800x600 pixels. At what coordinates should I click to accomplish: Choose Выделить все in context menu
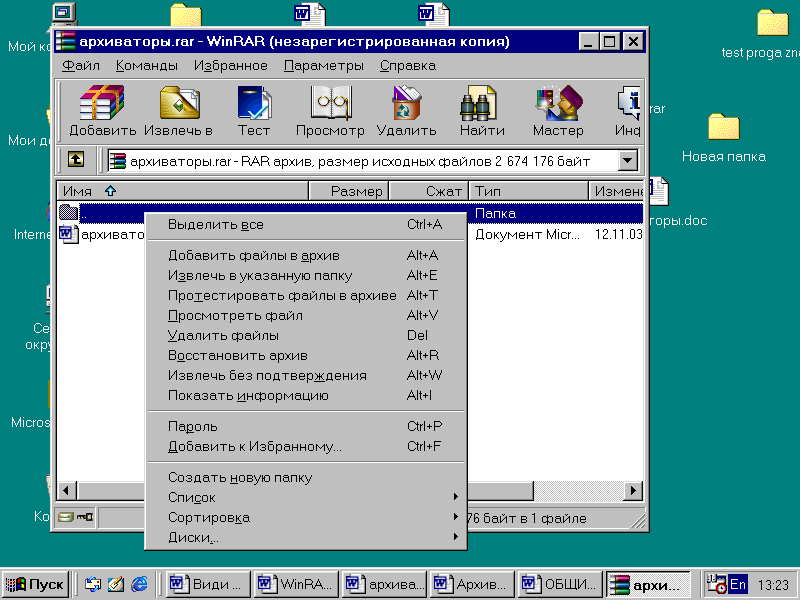306,224
